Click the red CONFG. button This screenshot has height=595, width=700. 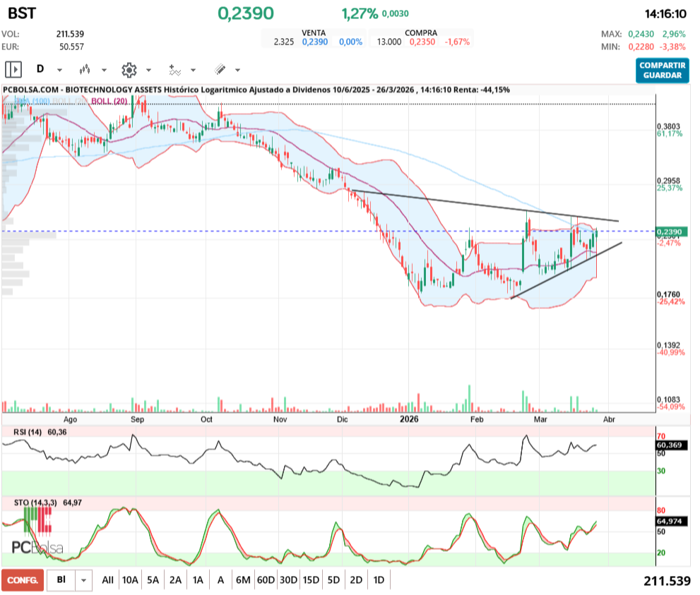pos(23,580)
